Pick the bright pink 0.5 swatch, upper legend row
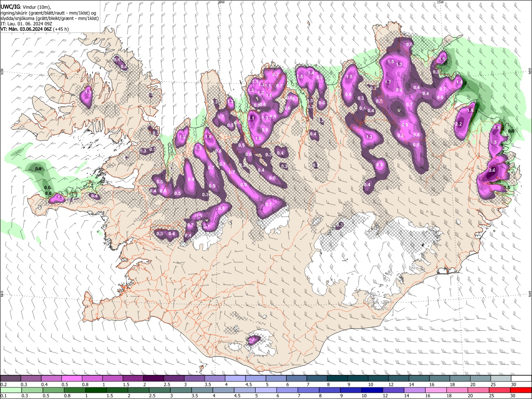Image resolution: width=532 pixels, height=399 pixels. (x=72, y=379)
